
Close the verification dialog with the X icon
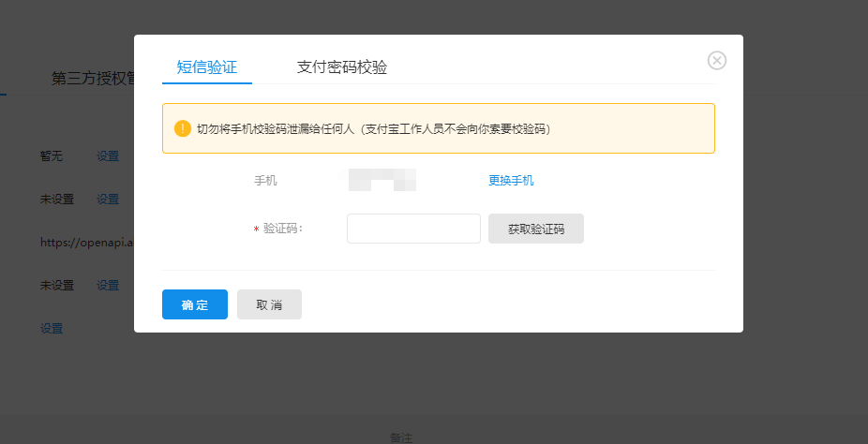[717, 61]
